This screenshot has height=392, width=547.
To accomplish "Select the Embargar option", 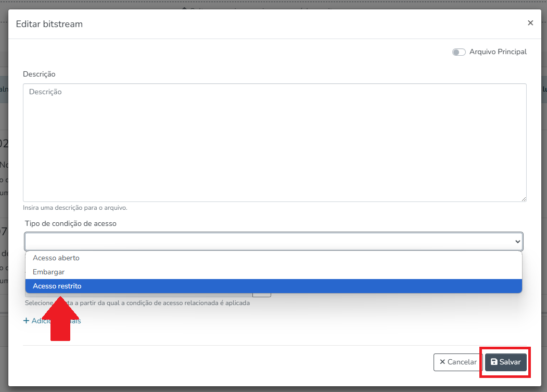I will pyautogui.click(x=48, y=272).
